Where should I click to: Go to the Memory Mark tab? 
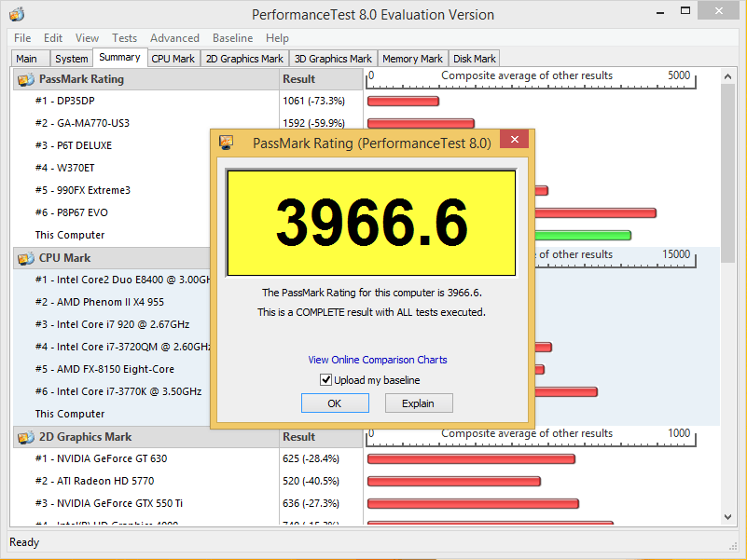(x=412, y=59)
